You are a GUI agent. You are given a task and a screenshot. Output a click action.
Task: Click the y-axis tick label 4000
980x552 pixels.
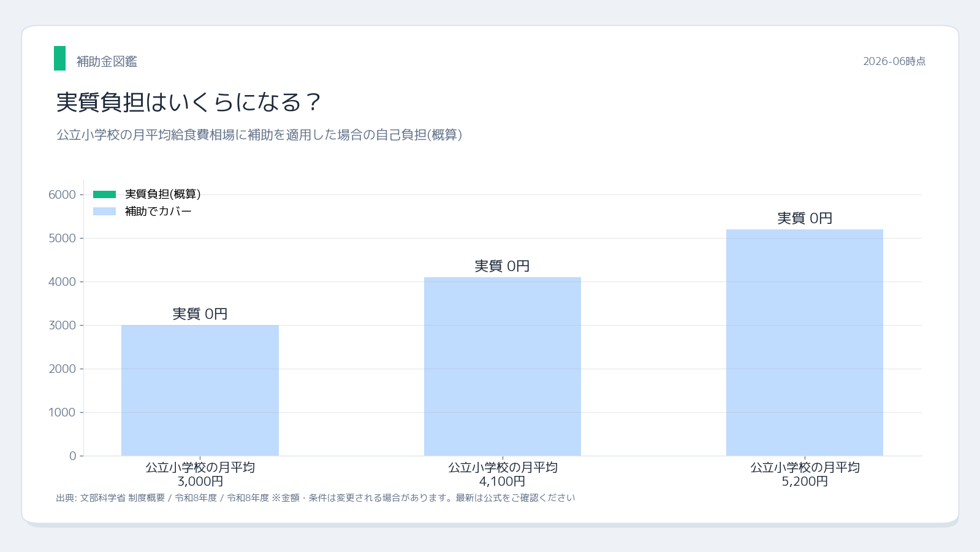(63, 282)
